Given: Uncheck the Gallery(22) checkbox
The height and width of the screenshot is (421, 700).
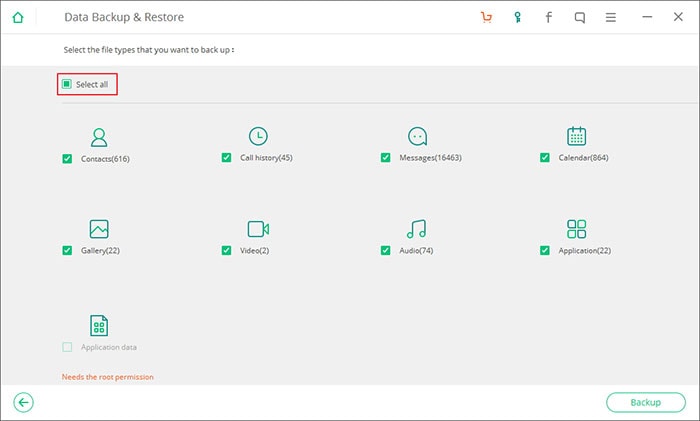Looking at the screenshot, I should pyautogui.click(x=67, y=250).
